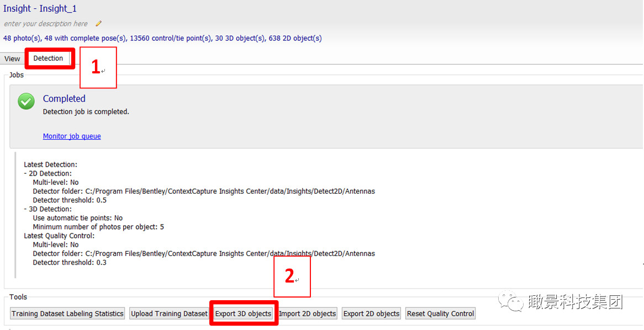Click the description field placeholder text
Viewport: 644px width, 330px height.
(x=46, y=24)
